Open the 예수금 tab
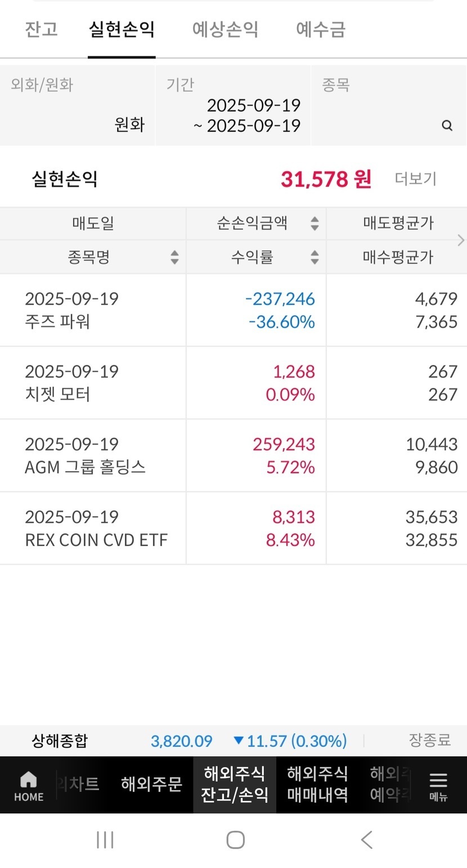The height and width of the screenshot is (868, 467). click(321, 29)
